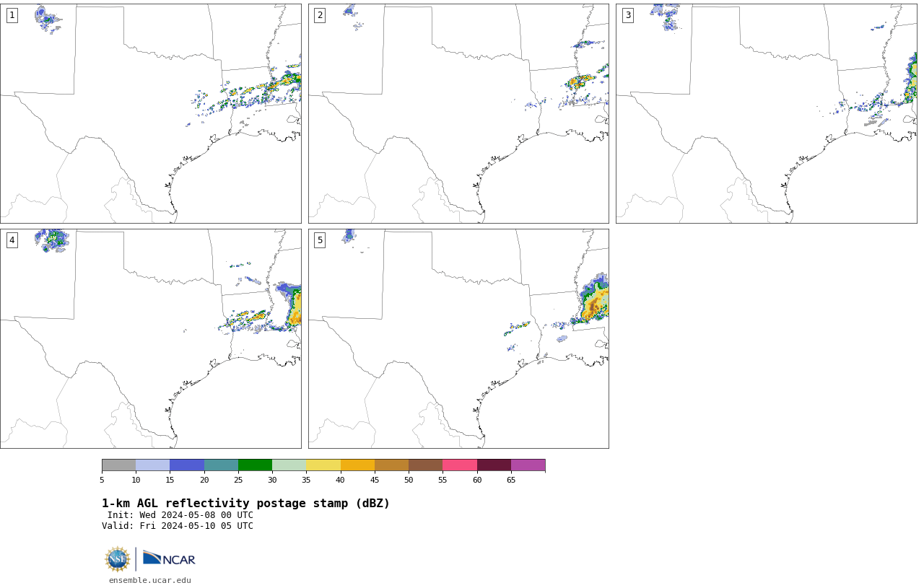Viewport: 924px width, 588px height.
Task: Open ensemble member 1 reflectivity map
Action: [x=151, y=113]
